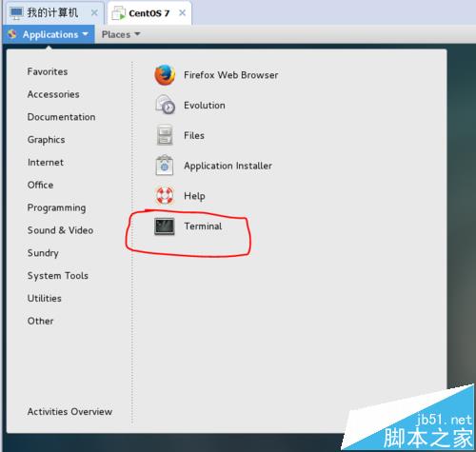The width and height of the screenshot is (476, 452).
Task: Click the 我的计算机 tab monitor icon
Action: click(16, 13)
